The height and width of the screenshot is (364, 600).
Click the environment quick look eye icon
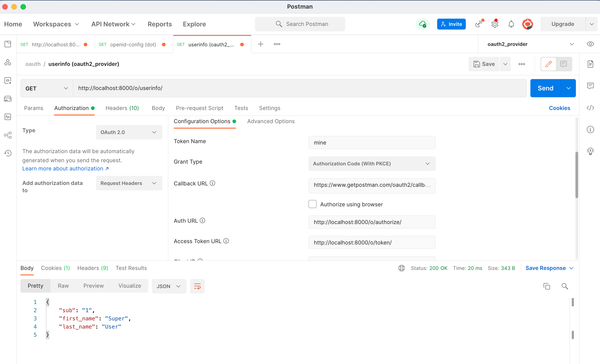tap(590, 44)
